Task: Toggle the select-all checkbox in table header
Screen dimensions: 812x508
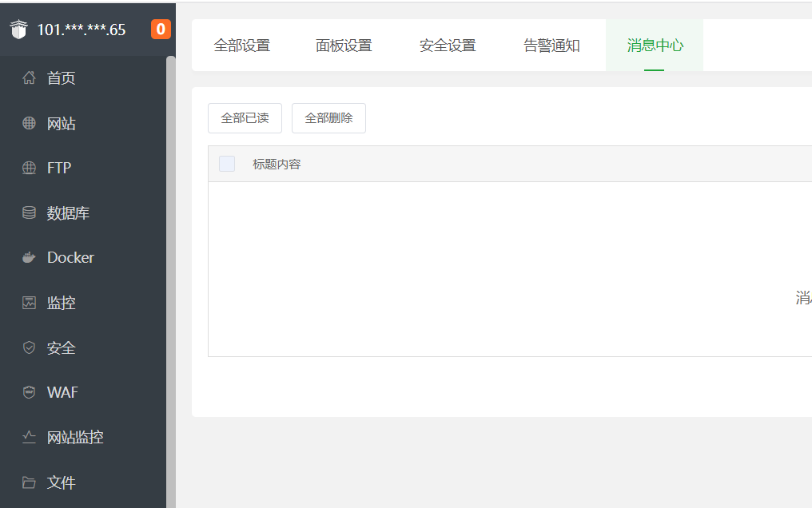Action: tap(227, 164)
